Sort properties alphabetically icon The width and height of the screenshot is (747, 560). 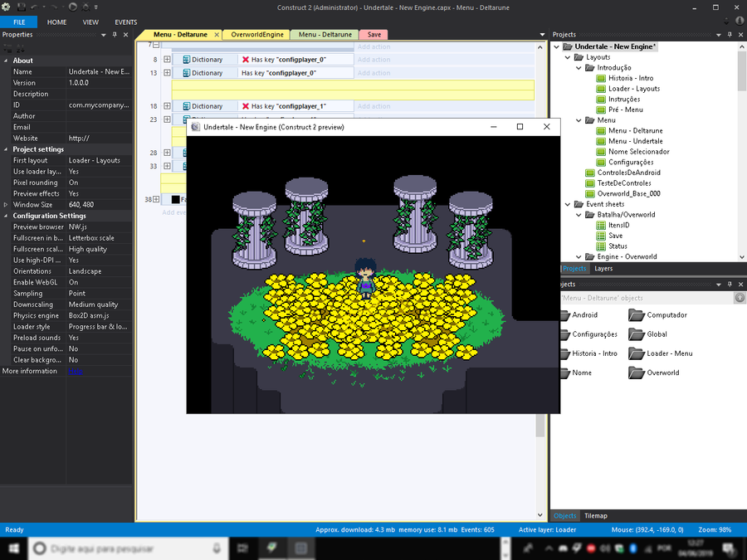pos(20,48)
